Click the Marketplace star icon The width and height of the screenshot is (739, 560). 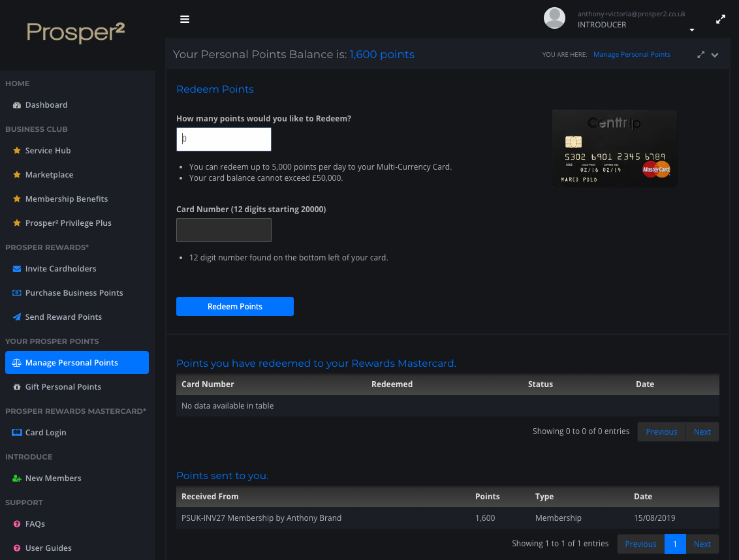[17, 174]
